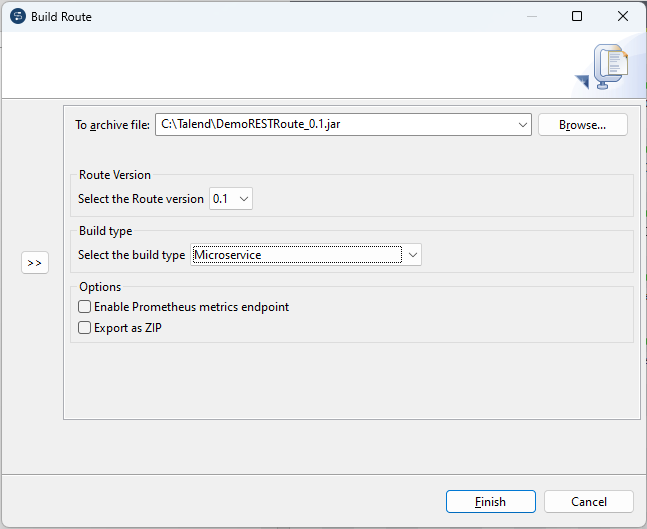The width and height of the screenshot is (647, 529).
Task: Enable Prometheus metrics endpoint
Action: (x=85, y=307)
